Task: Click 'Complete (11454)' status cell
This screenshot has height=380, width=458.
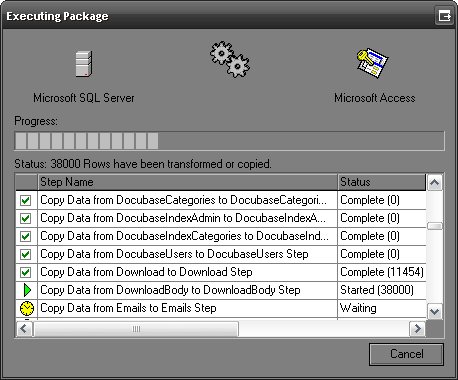Action: (382, 272)
